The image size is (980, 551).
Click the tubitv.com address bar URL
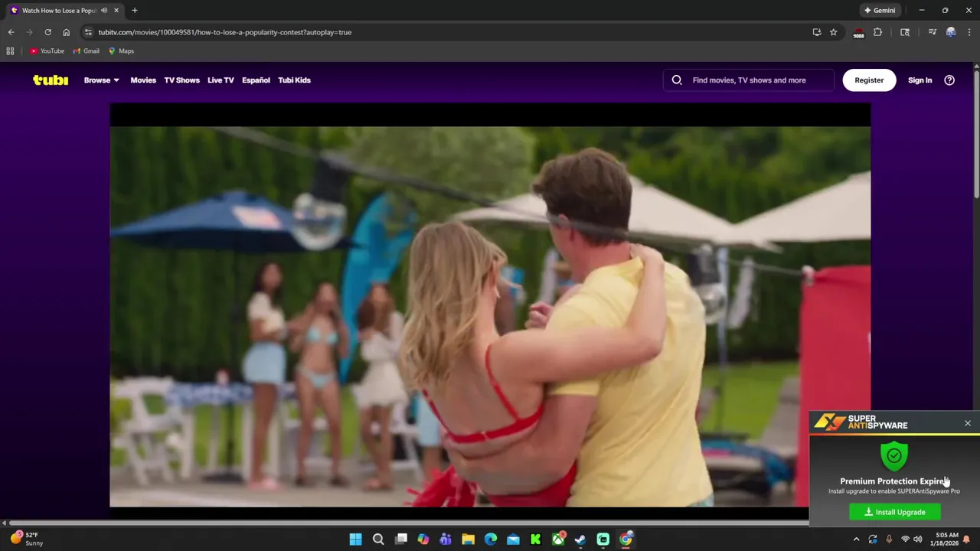[x=224, y=32]
